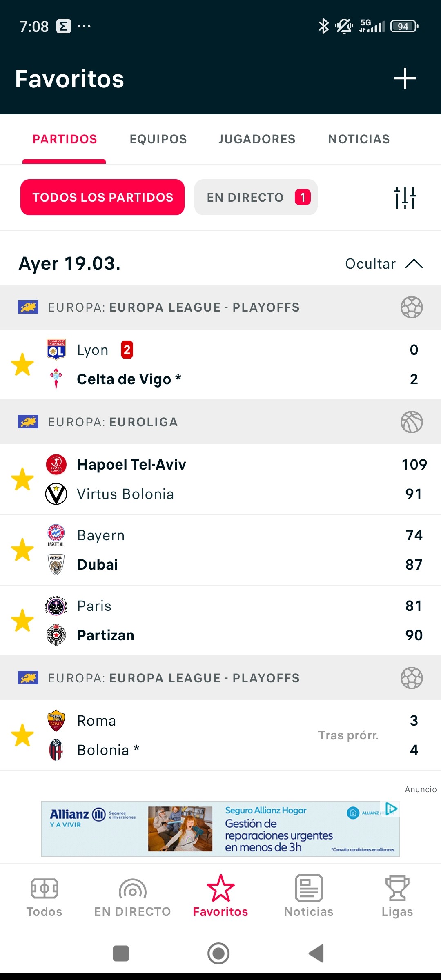The image size is (441, 980).
Task: Open the second Europa League Playoffs header
Action: (x=220, y=678)
